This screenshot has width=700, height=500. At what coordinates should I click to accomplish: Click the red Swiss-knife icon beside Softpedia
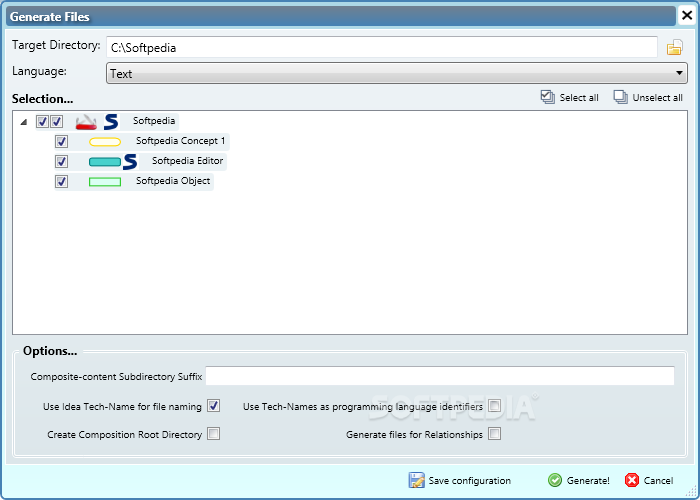[86, 121]
